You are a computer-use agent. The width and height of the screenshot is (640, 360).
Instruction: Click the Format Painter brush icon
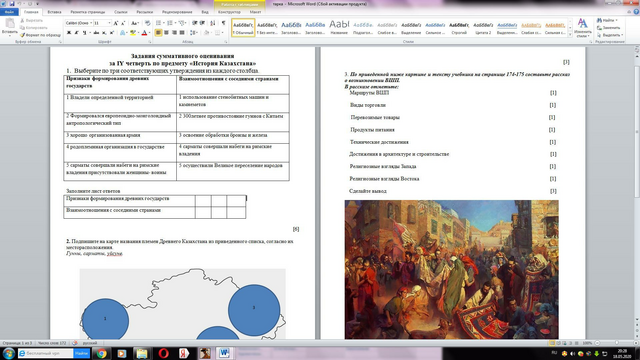pyautogui.click(x=22, y=35)
